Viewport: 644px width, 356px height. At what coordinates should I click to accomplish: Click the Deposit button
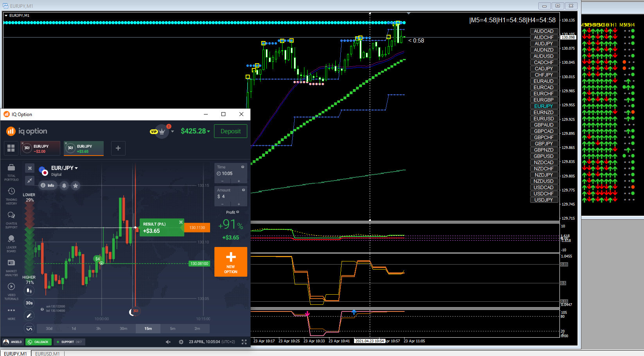[x=231, y=131]
